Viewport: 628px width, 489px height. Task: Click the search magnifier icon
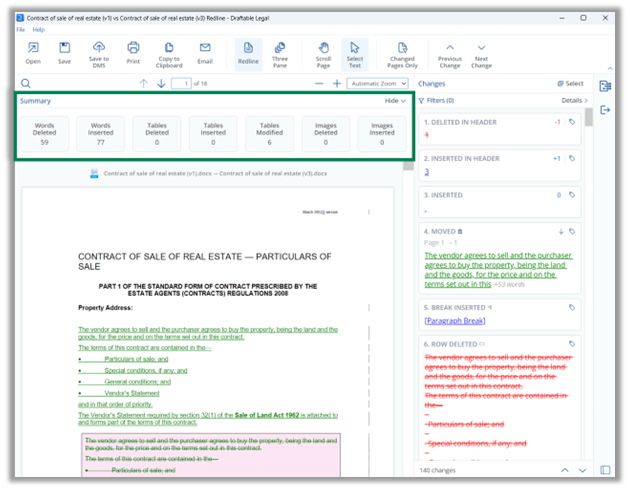point(26,83)
